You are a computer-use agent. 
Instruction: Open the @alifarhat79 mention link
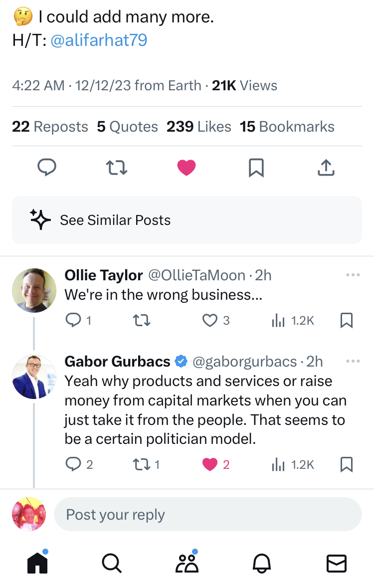[x=99, y=40]
